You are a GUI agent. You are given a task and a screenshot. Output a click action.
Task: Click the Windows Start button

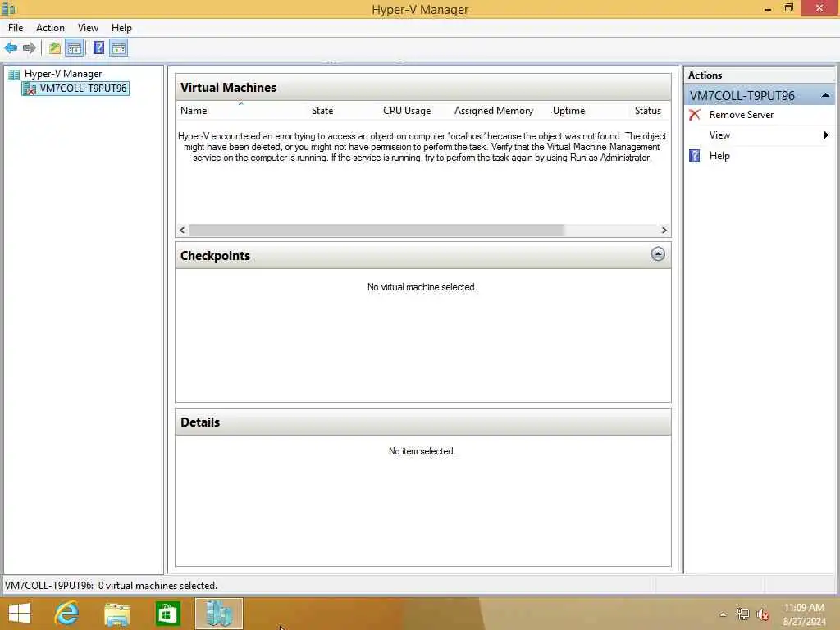click(20, 614)
